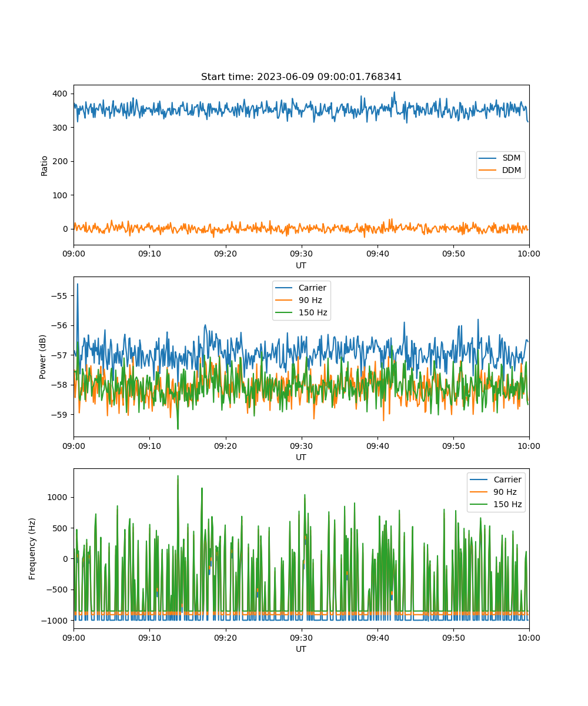This screenshot has width=588, height=706.
Task: Click the 'UT' label under the Frequency plot
Action: click(x=301, y=649)
